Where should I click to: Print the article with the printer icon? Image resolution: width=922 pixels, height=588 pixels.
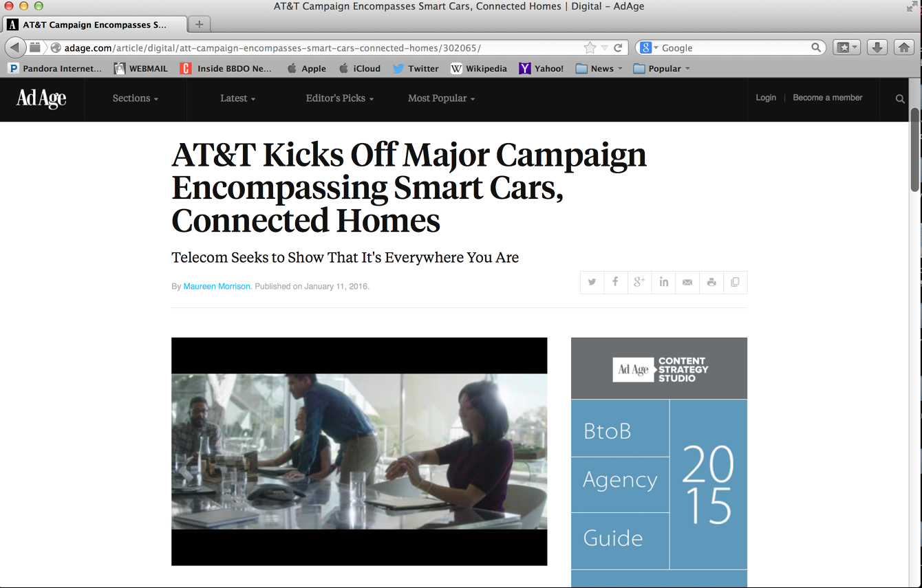pyautogui.click(x=711, y=282)
